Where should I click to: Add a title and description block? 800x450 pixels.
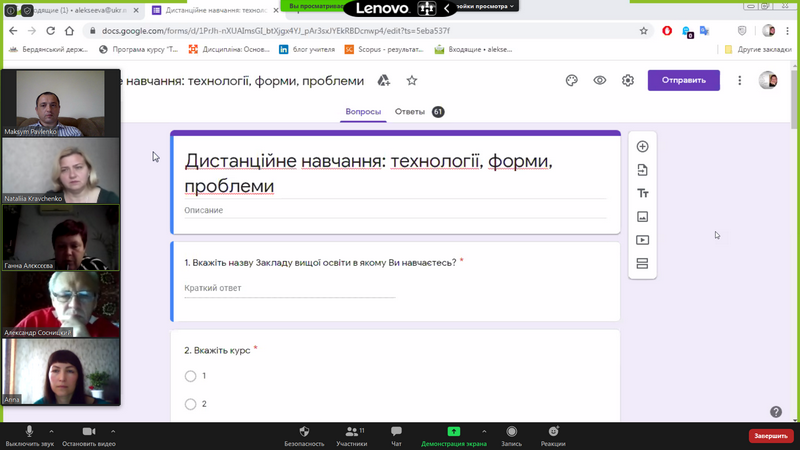tap(642, 193)
